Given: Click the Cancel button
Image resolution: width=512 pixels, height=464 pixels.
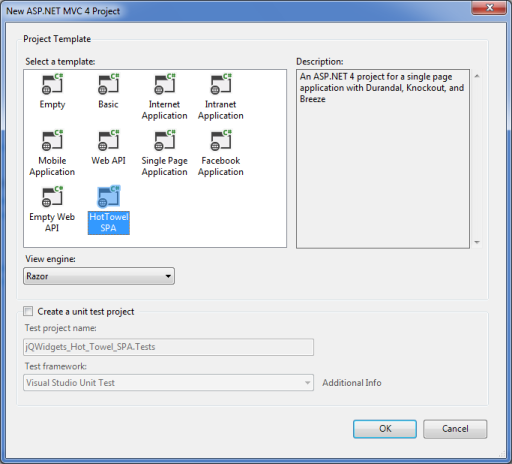Looking at the screenshot, I should point(455,429).
